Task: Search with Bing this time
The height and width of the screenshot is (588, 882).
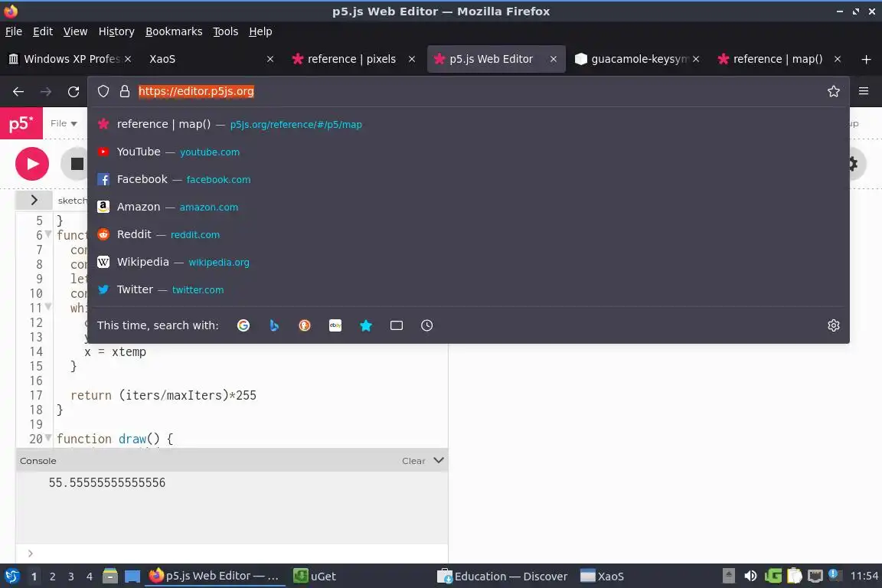Action: coord(274,325)
